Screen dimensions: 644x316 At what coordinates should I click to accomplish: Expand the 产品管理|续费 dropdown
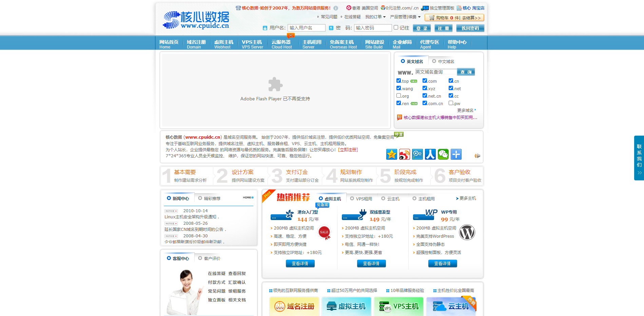coord(405,17)
